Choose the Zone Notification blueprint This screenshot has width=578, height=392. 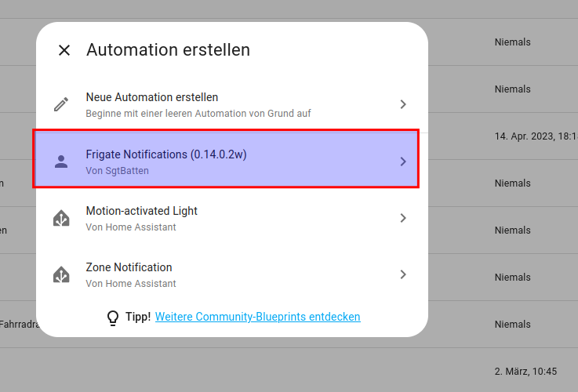pos(129,267)
